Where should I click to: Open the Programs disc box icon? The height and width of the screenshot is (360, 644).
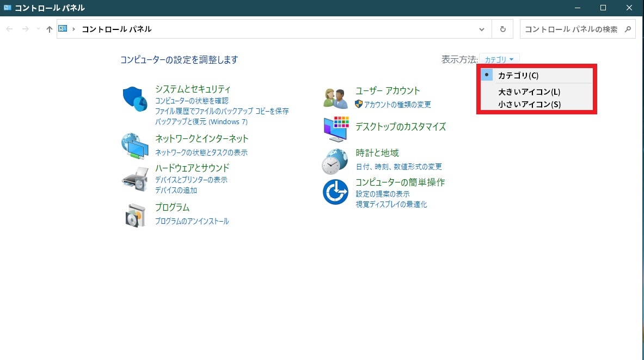click(x=135, y=215)
